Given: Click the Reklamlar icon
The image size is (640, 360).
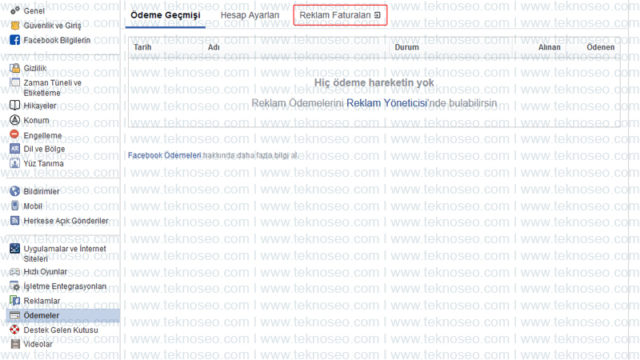Looking at the screenshot, I should click(15, 301).
